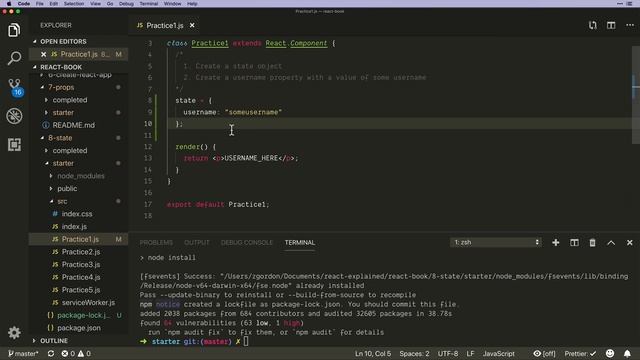The height and width of the screenshot is (360, 640).
Task: Switch to the DEBUG CONSOLE tab
Action: coord(247,242)
